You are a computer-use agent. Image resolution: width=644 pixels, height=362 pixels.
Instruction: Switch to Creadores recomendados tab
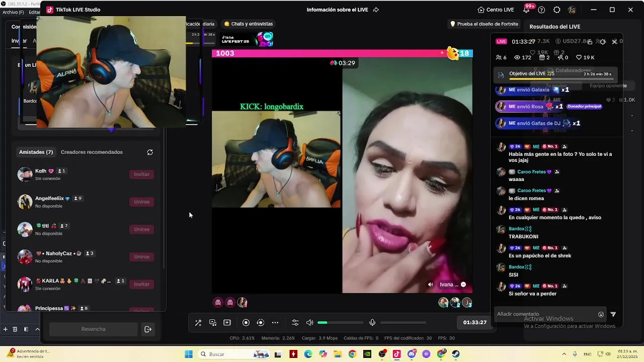click(x=92, y=152)
